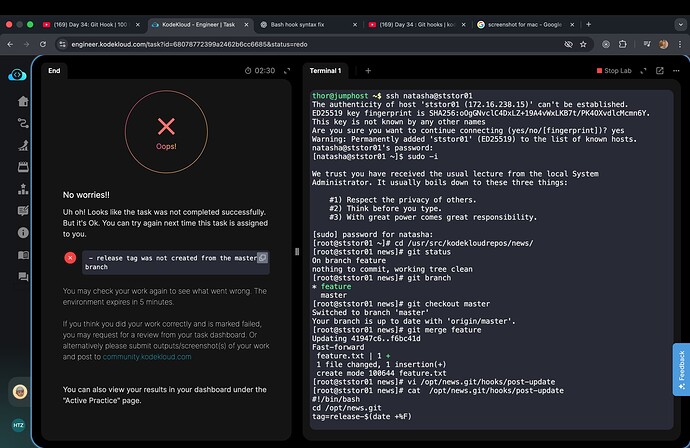
Task: Close the screenshot for mac Google tab
Action: click(x=572, y=25)
